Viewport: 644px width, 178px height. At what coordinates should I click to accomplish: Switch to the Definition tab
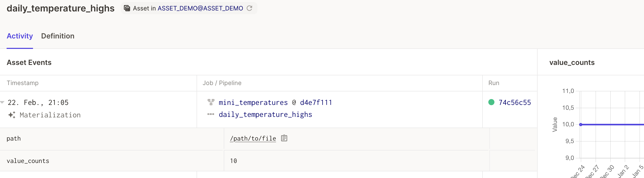[58, 36]
